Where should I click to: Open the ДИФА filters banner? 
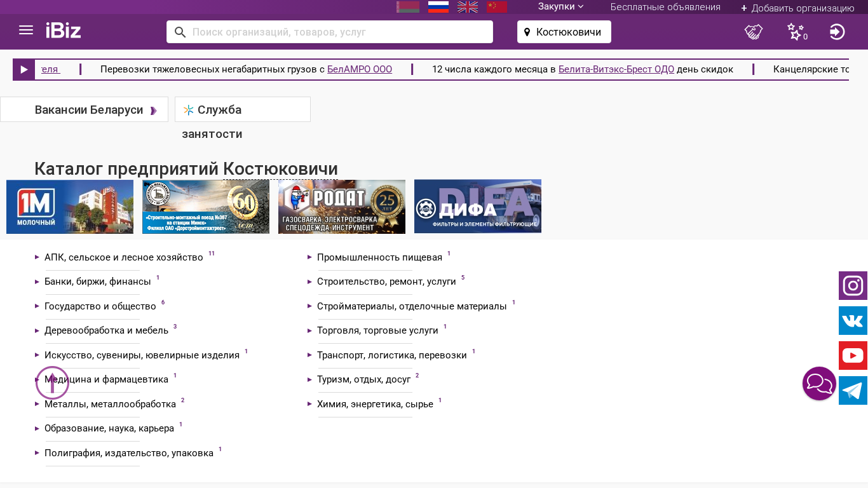point(478,207)
